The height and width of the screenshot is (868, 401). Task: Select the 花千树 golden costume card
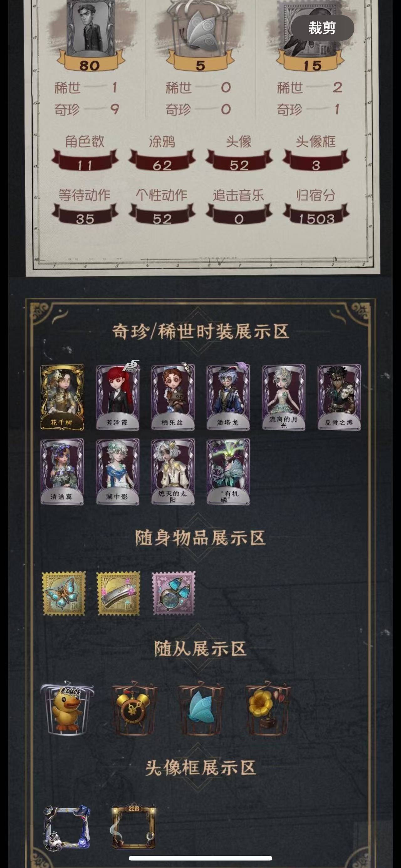point(62,397)
